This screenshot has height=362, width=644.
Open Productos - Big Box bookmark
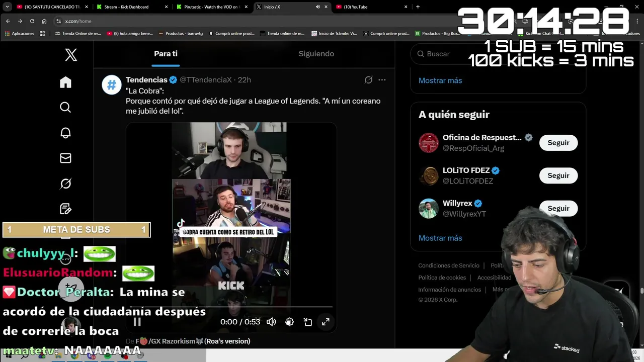click(x=438, y=34)
